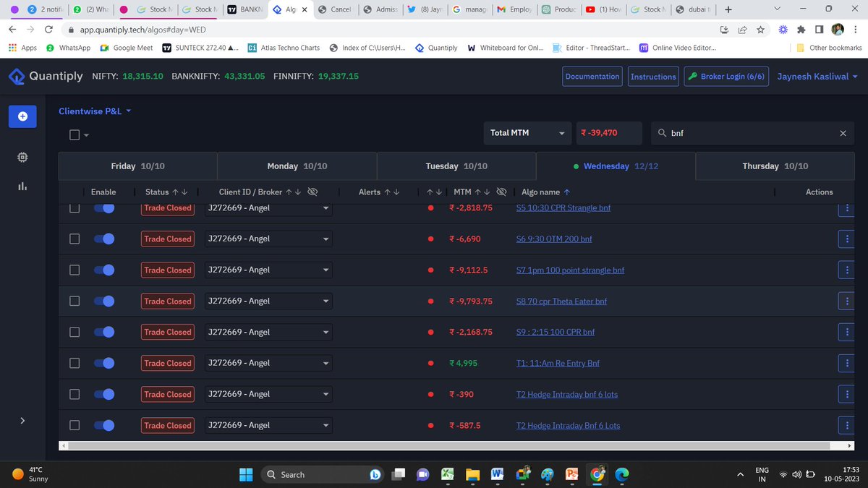Open Chrome extensions puzzle icon

click(801, 30)
